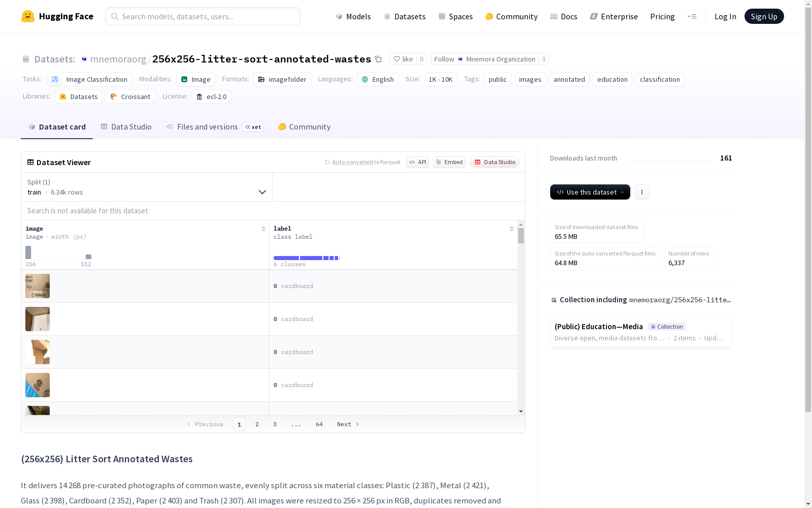Open the Files and versions tab
Viewport: 812px width, 508px height.
(215, 127)
